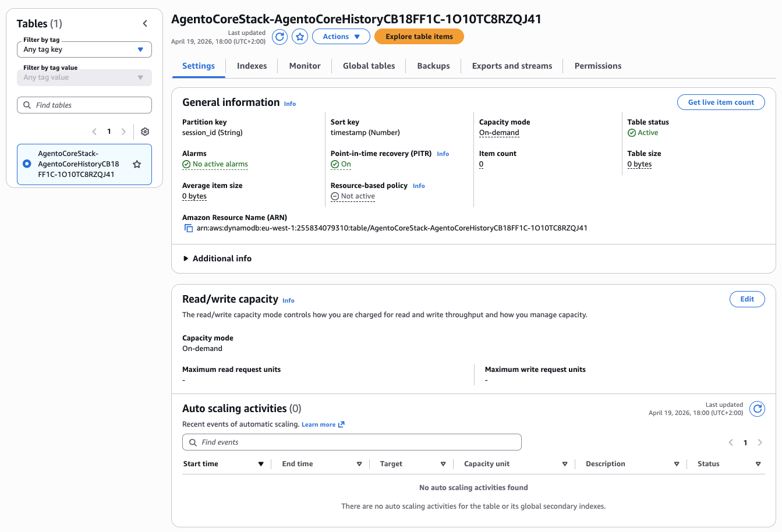This screenshot has width=782, height=532.
Task: Focus the Find tables search field
Action: point(84,105)
